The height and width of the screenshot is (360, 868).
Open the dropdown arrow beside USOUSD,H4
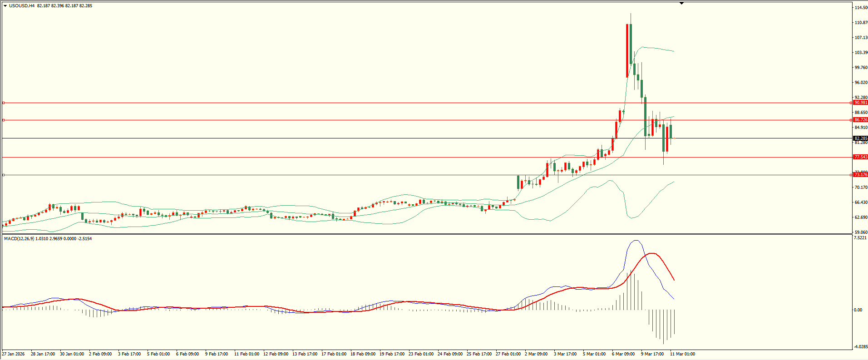(x=5, y=6)
